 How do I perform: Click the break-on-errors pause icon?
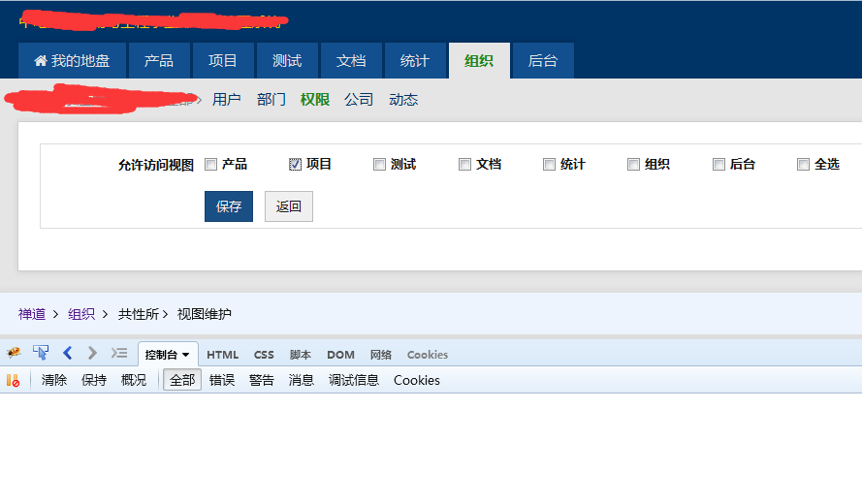14,380
